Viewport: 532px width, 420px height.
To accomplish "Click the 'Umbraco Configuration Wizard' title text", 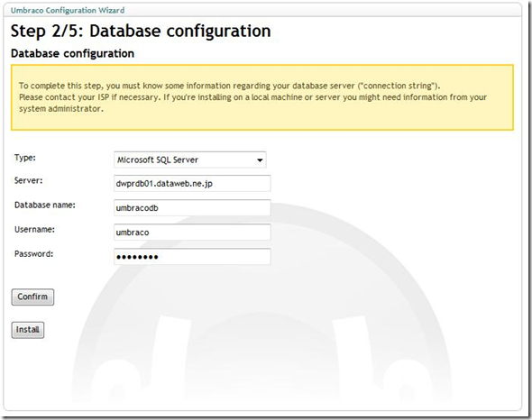I will pos(68,10).
